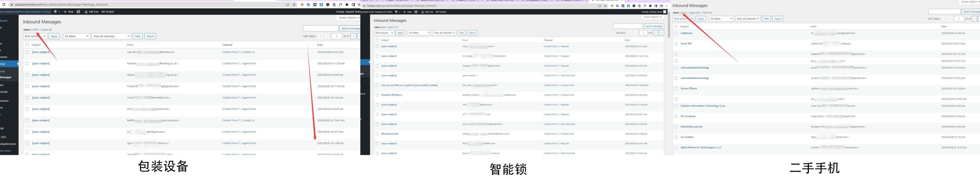Tick the checkbox for Scoot IKE message

pyautogui.click(x=676, y=44)
